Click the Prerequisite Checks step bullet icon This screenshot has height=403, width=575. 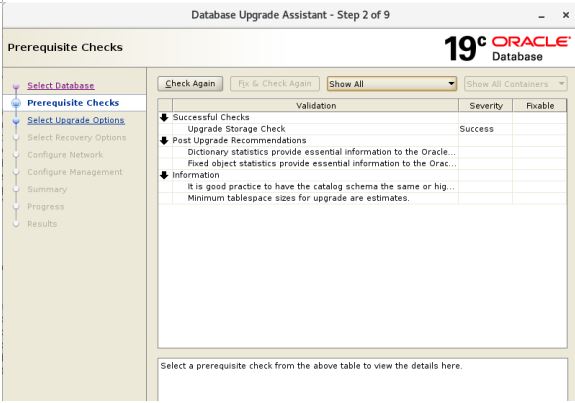pos(16,103)
